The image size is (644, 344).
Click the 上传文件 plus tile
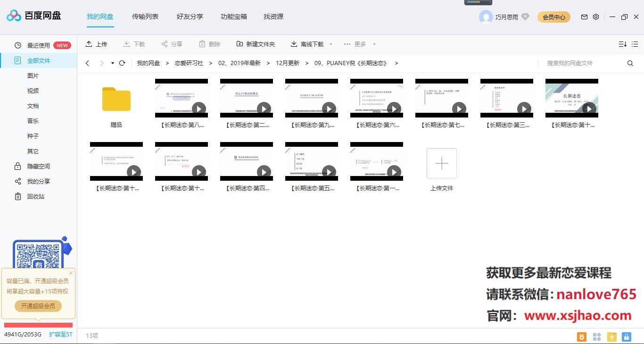pyautogui.click(x=442, y=163)
